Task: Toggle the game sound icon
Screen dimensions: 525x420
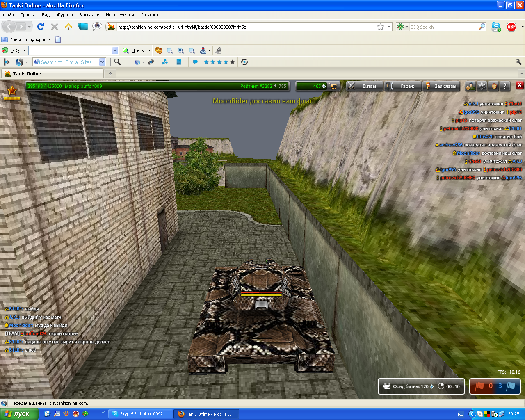Action: (494, 86)
